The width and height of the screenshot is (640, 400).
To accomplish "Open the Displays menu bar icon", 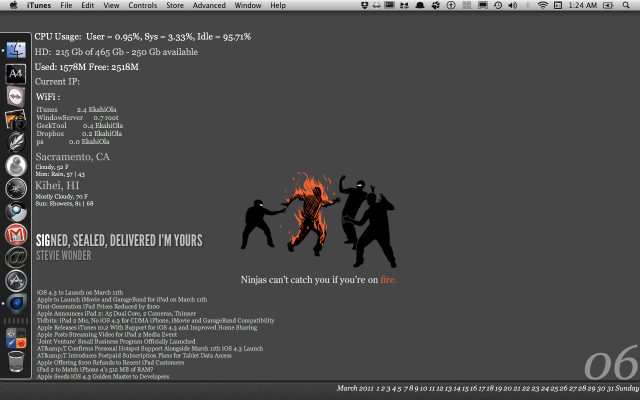I will click(x=482, y=5).
